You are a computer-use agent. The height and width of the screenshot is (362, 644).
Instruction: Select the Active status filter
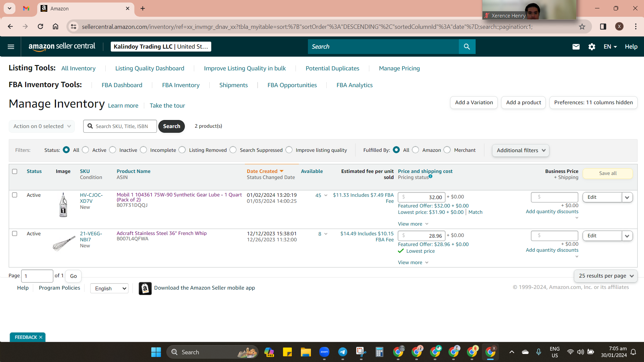(x=86, y=150)
